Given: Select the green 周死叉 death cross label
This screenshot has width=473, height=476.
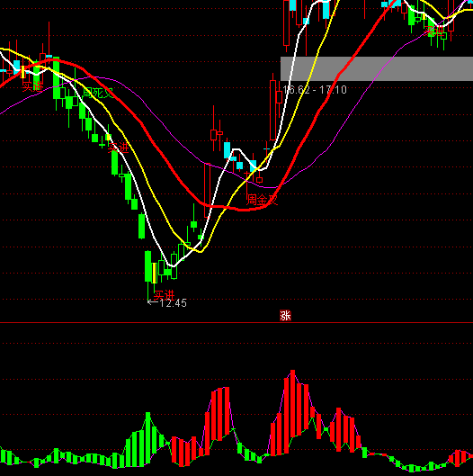Looking at the screenshot, I should pyautogui.click(x=98, y=93).
